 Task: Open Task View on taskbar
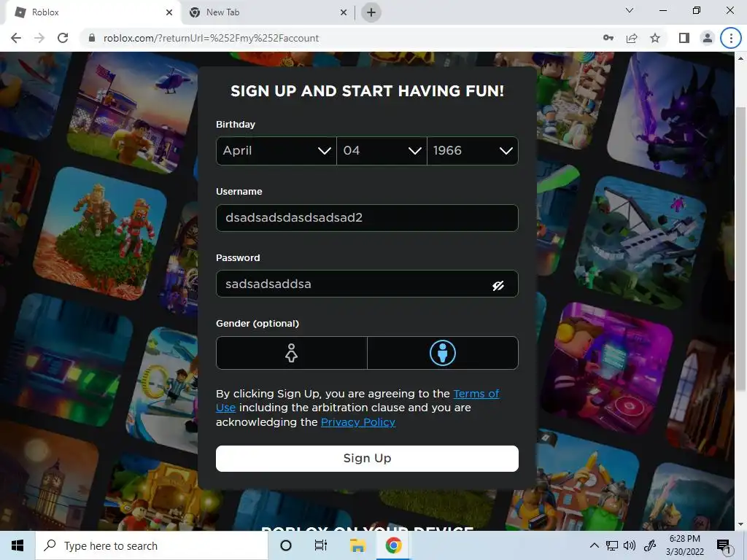pyautogui.click(x=321, y=545)
